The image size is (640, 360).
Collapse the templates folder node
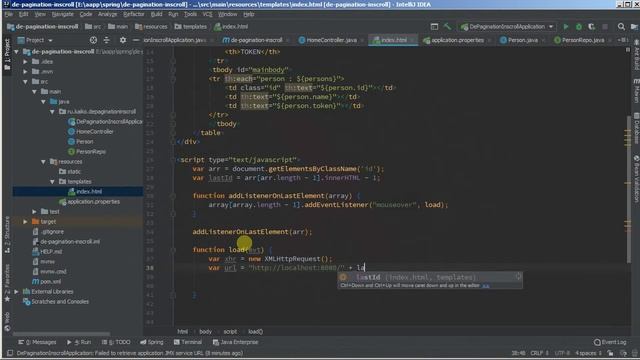(52, 182)
